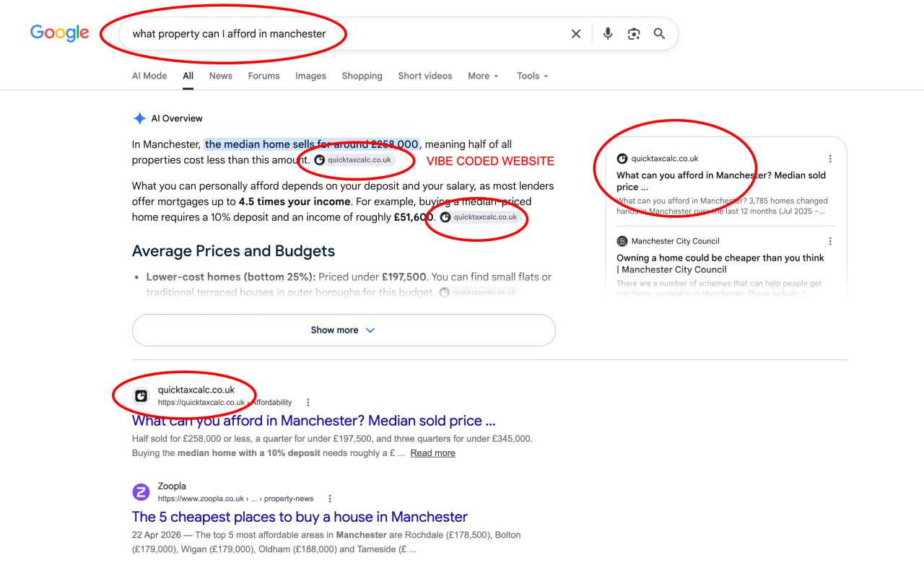Open Google Lens image search icon

tap(634, 34)
